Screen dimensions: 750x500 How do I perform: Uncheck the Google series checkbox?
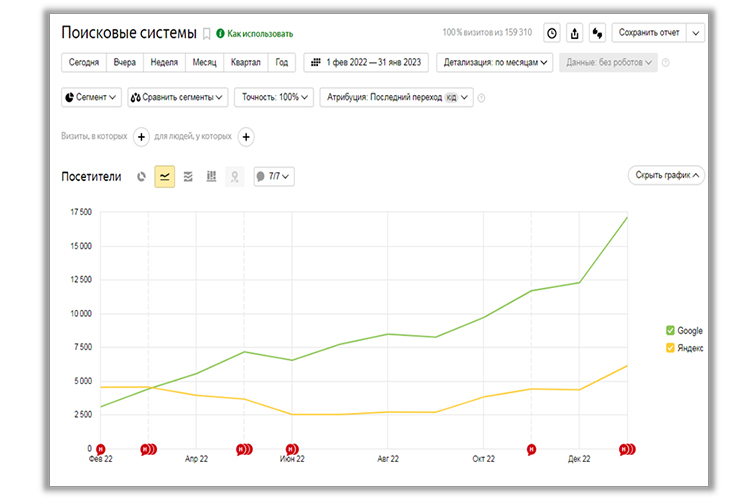pyautogui.click(x=670, y=330)
